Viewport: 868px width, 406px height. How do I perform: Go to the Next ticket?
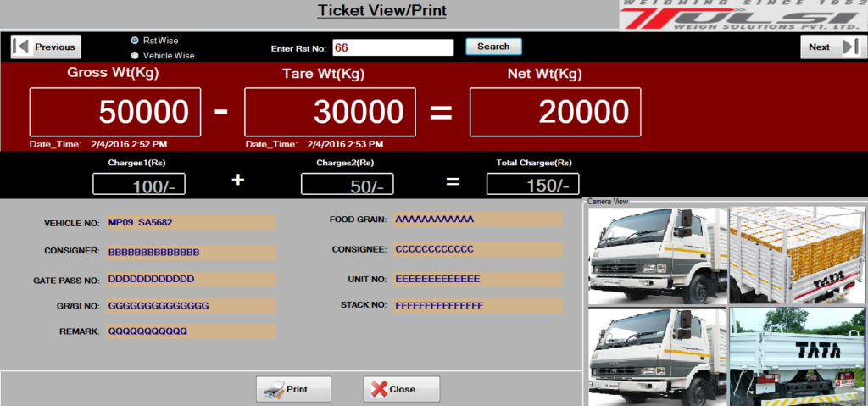pos(830,47)
